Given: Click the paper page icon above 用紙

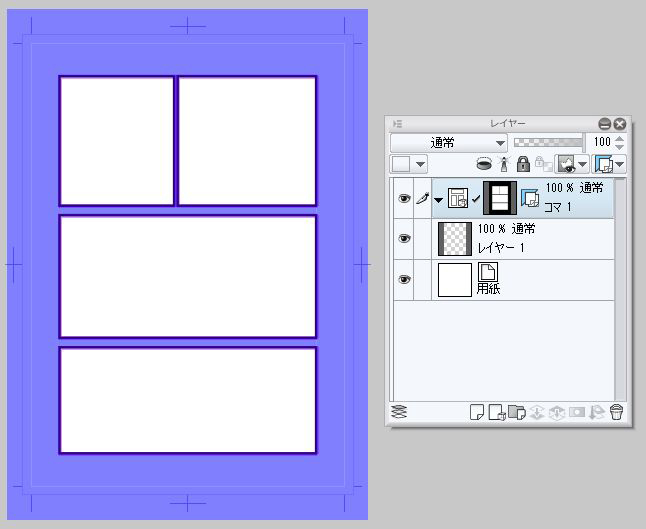Looking at the screenshot, I should [x=488, y=272].
